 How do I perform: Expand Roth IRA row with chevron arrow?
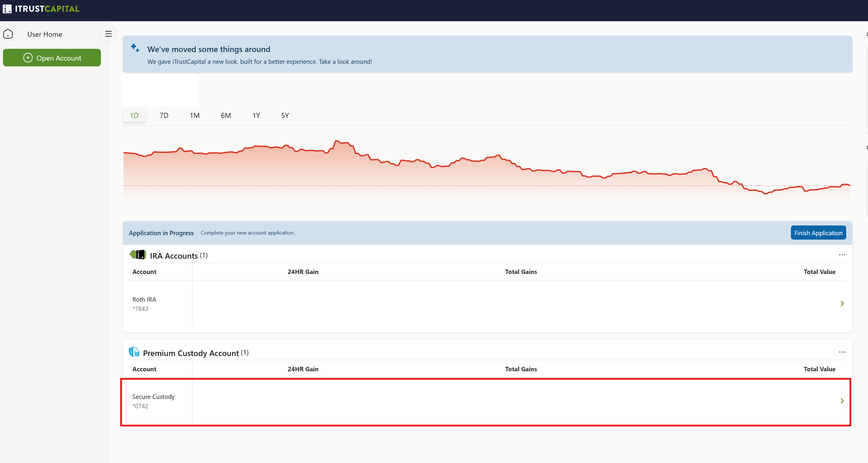[x=842, y=303]
